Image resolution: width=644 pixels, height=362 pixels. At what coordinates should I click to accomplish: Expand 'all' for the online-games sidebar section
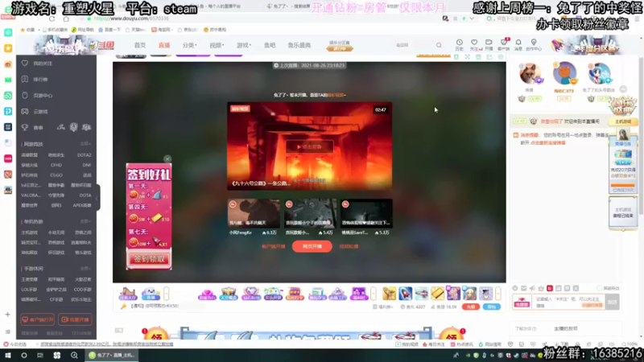pyautogui.click(x=85, y=144)
